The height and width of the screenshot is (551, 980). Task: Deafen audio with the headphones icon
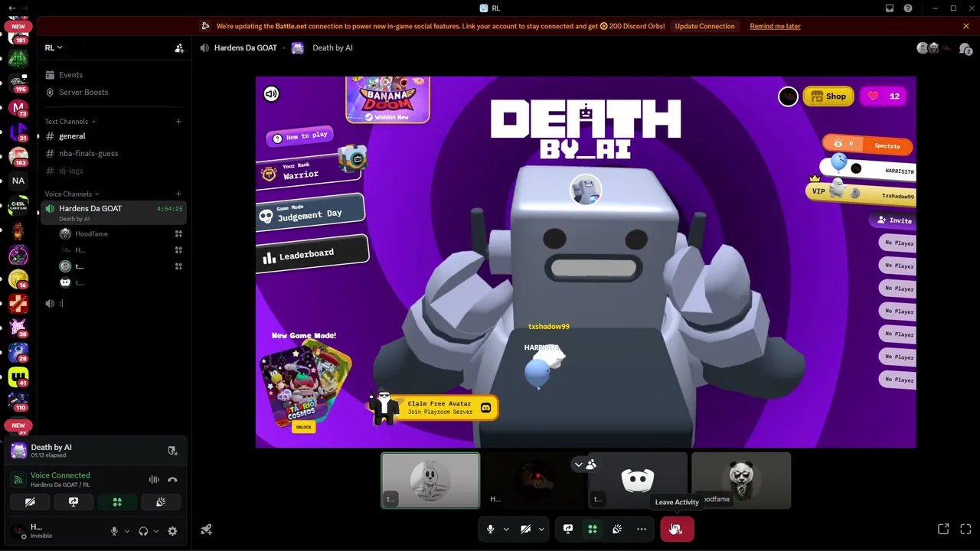142,531
